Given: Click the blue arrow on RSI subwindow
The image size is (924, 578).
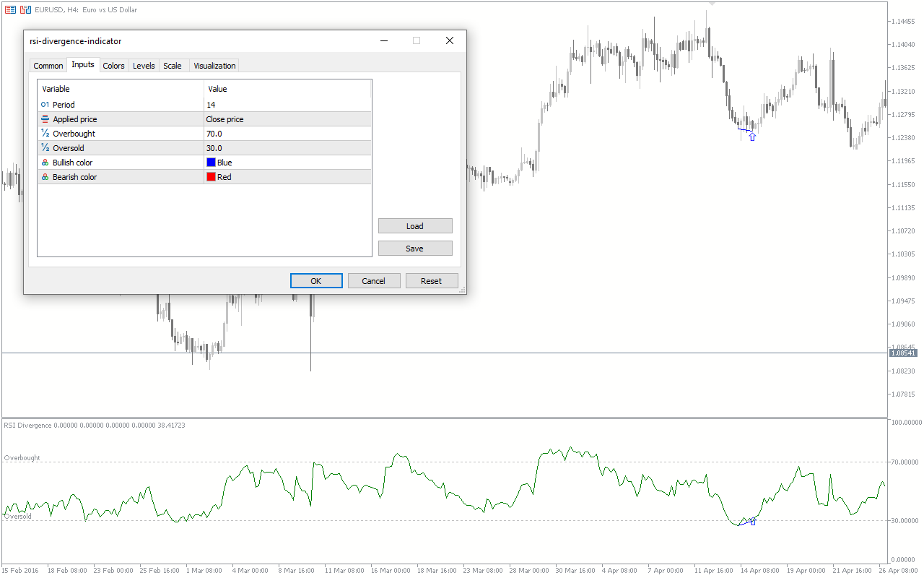Looking at the screenshot, I should click(x=753, y=521).
